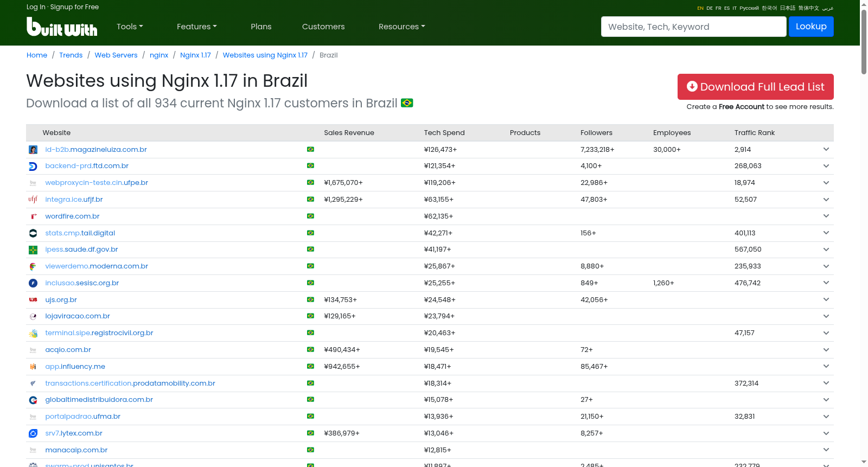The image size is (868, 467).
Task: Click Download Full Lead List button
Action: tap(755, 87)
